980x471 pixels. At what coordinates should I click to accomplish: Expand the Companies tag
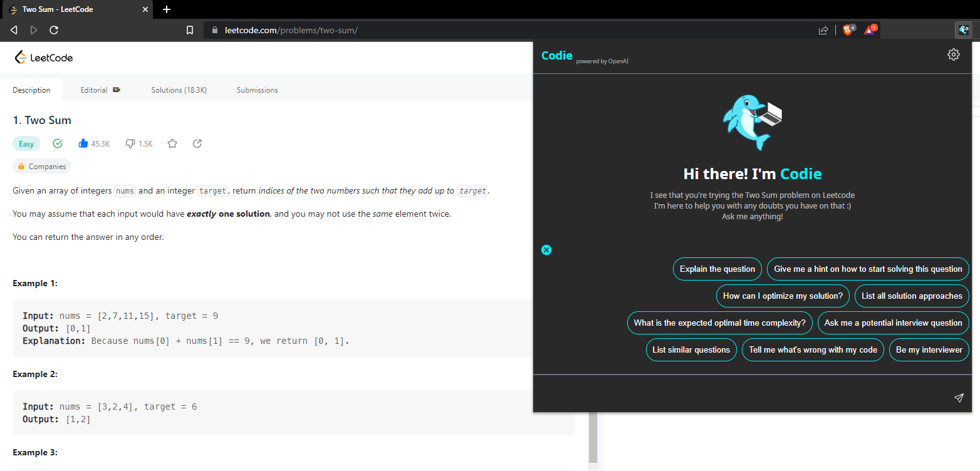42,167
